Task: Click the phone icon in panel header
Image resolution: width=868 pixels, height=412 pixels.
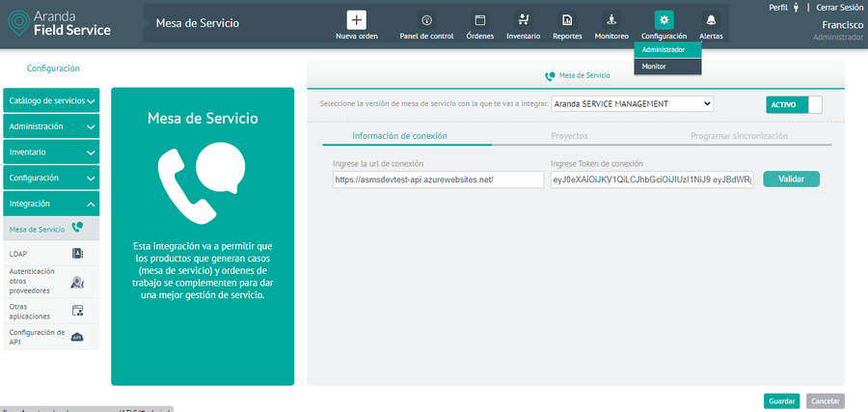Action: click(x=551, y=76)
